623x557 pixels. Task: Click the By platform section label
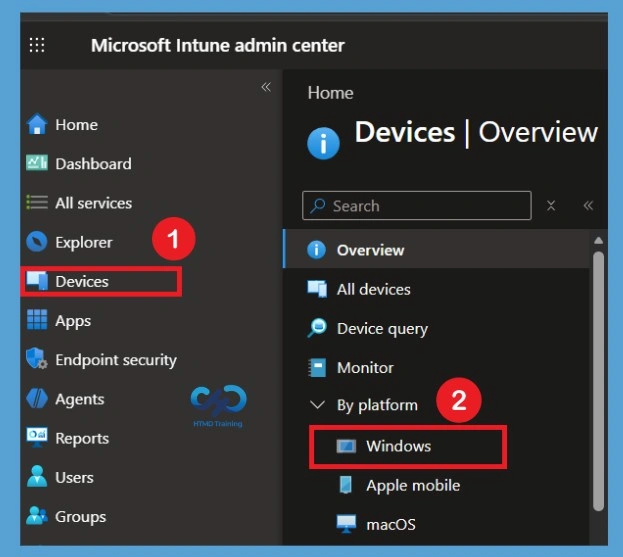pyautogui.click(x=377, y=405)
